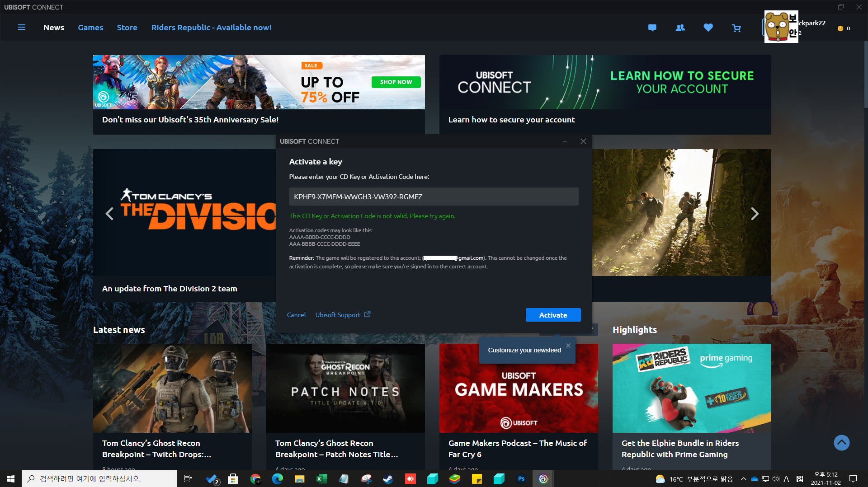Open the chat messages icon
The width and height of the screenshot is (868, 487).
(x=652, y=28)
